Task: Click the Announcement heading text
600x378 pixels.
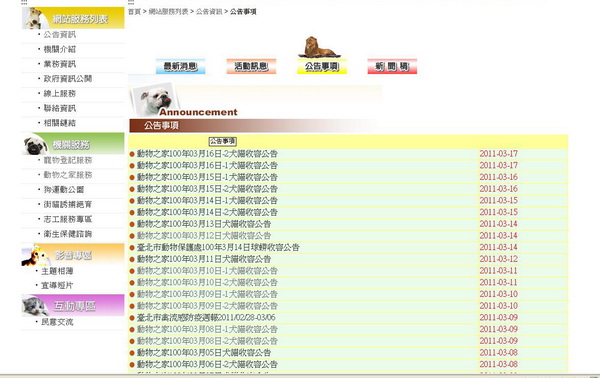Action: tap(198, 112)
